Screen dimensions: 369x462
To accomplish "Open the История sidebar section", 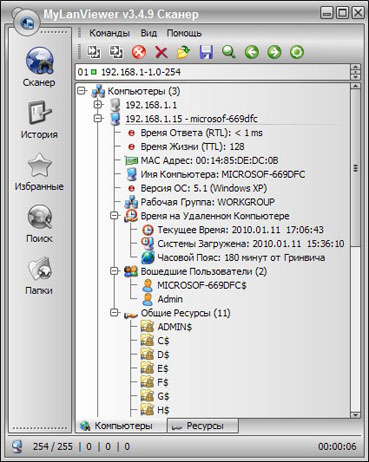I will [x=39, y=119].
